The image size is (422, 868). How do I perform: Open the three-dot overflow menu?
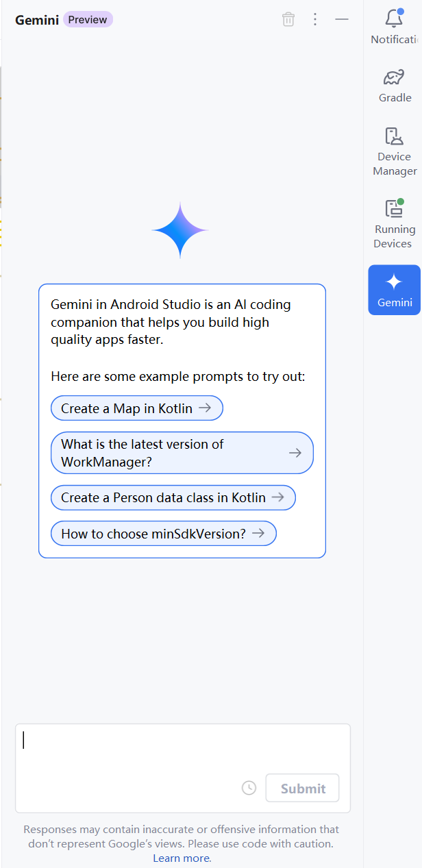click(314, 19)
